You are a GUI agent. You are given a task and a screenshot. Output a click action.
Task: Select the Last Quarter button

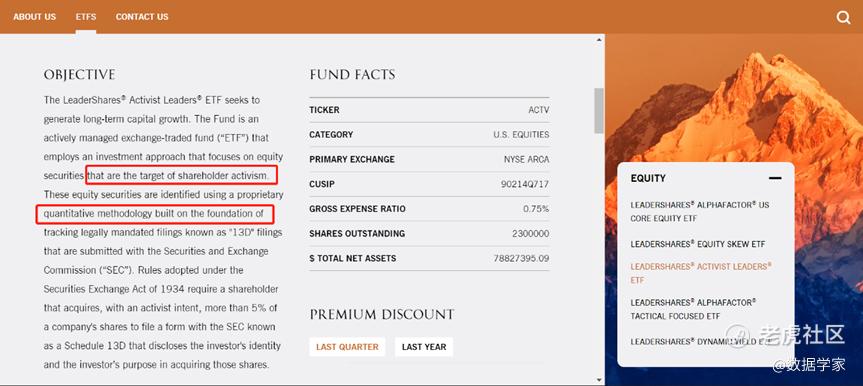347,347
